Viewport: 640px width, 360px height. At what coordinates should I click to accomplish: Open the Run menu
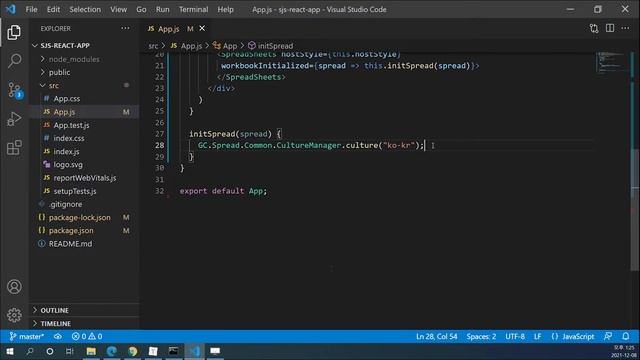click(x=162, y=9)
